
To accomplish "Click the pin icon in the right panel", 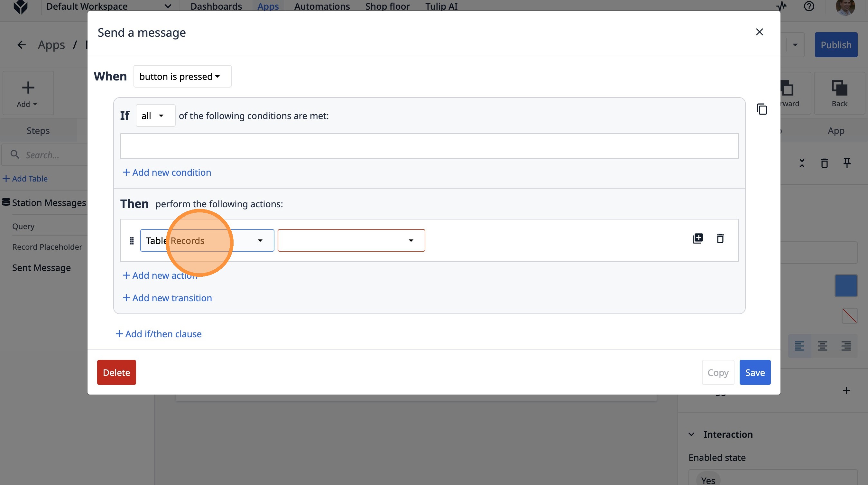I will (847, 163).
